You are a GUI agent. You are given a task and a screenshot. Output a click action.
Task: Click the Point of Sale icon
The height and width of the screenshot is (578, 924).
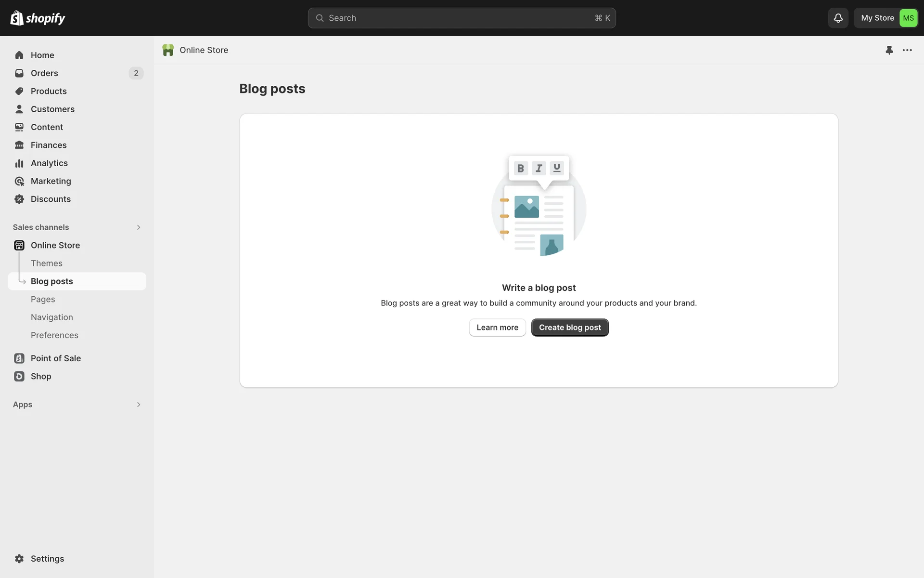pos(19,358)
